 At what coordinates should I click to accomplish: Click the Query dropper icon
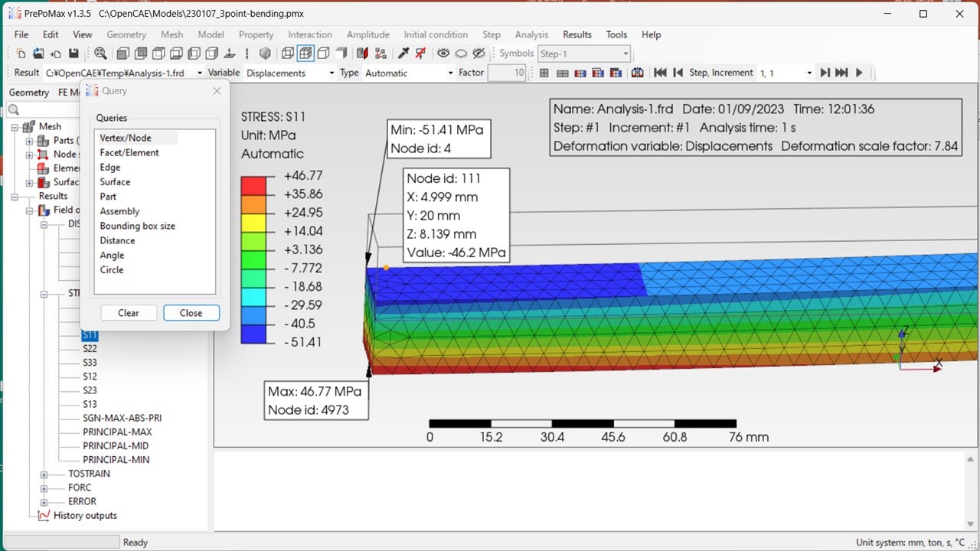[x=403, y=54]
